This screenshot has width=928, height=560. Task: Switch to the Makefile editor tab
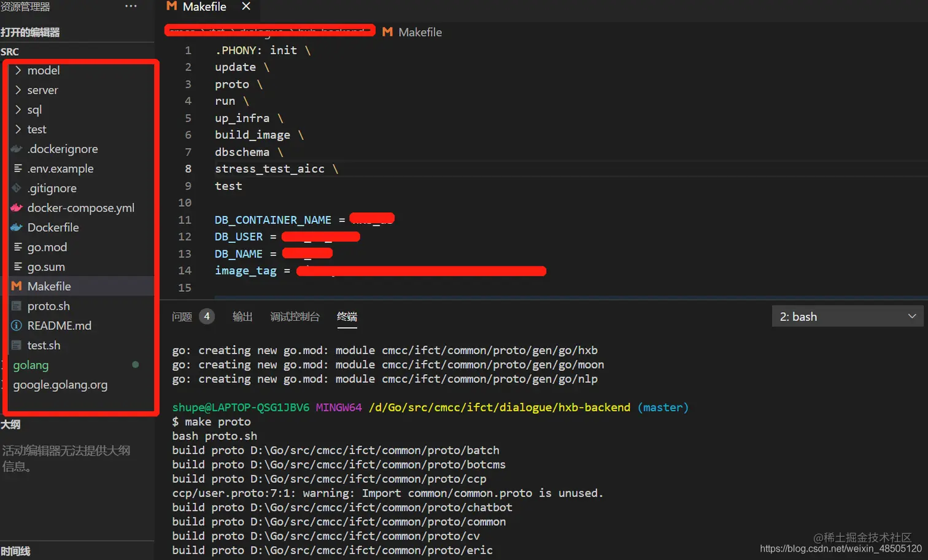pos(210,7)
